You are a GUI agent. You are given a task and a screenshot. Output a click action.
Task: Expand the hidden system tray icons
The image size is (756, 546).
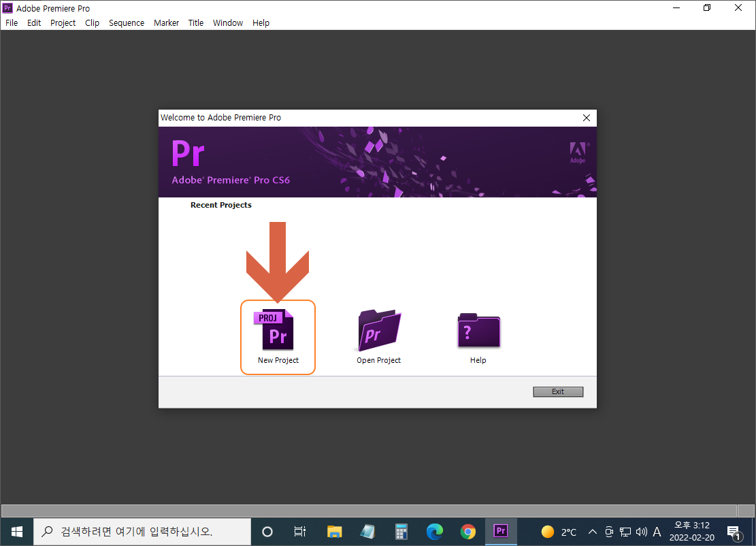click(593, 532)
